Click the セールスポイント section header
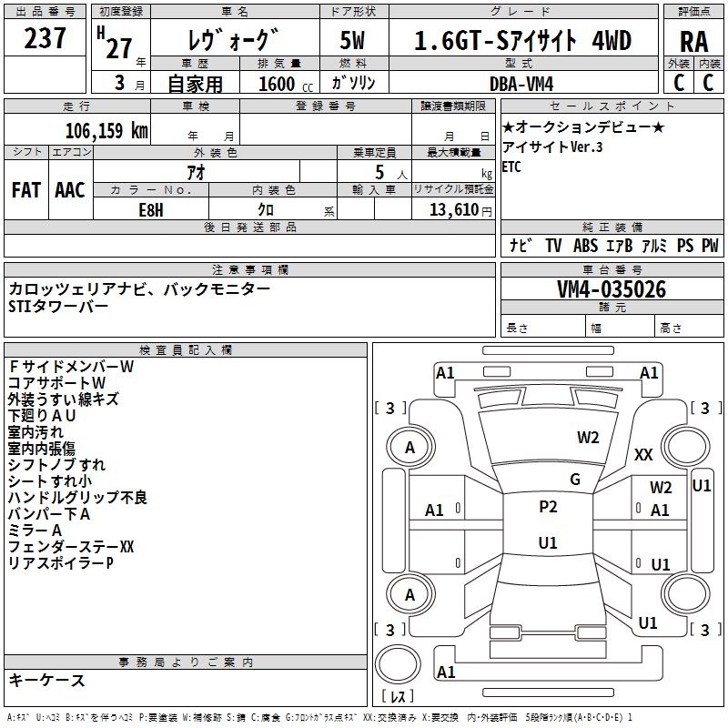This screenshot has width=728, height=728. [612, 106]
